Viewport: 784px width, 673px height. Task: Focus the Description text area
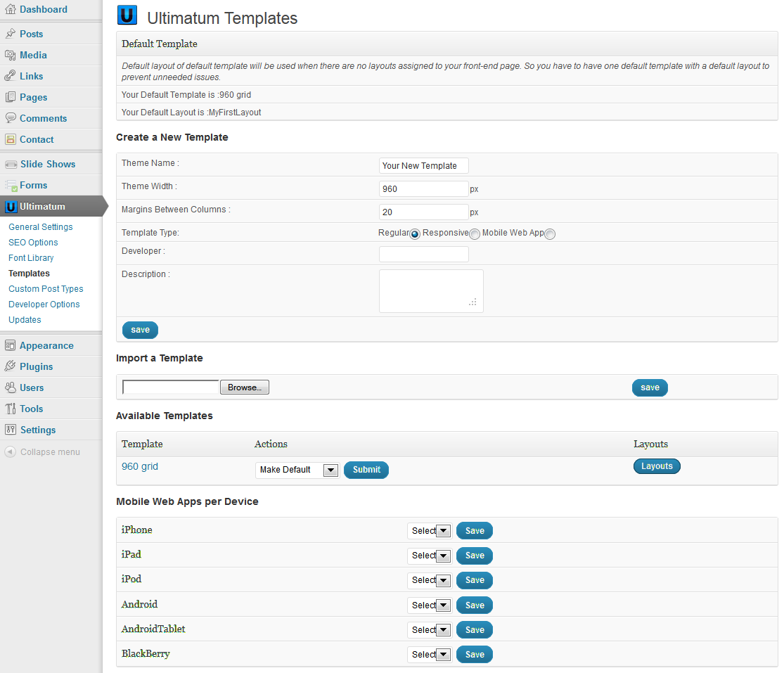431,291
